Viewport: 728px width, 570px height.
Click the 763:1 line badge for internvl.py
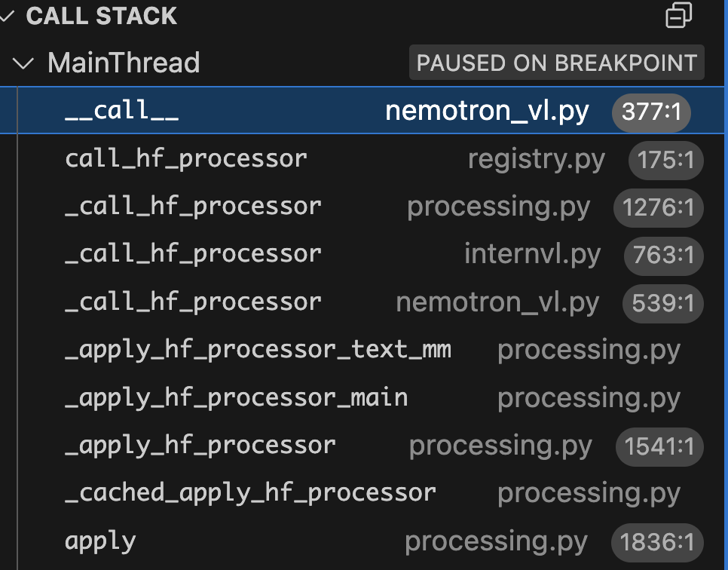663,256
